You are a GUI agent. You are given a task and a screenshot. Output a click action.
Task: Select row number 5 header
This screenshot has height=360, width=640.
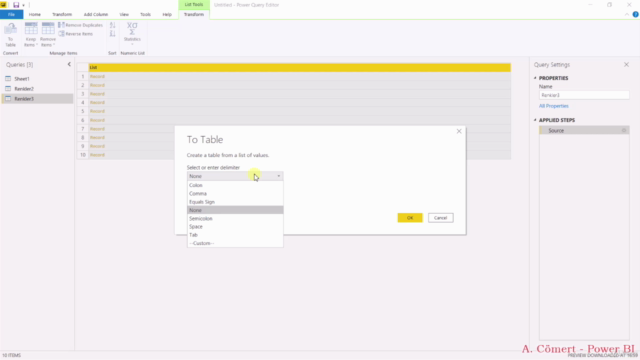82,111
